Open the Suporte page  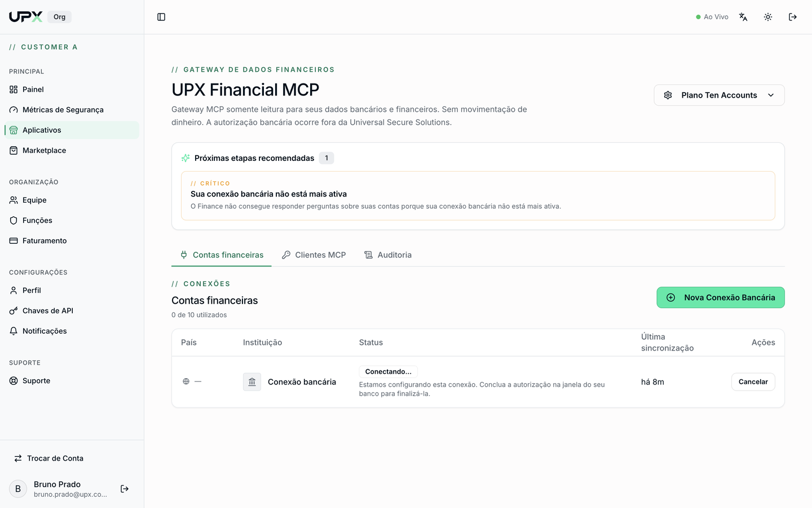coord(72,380)
